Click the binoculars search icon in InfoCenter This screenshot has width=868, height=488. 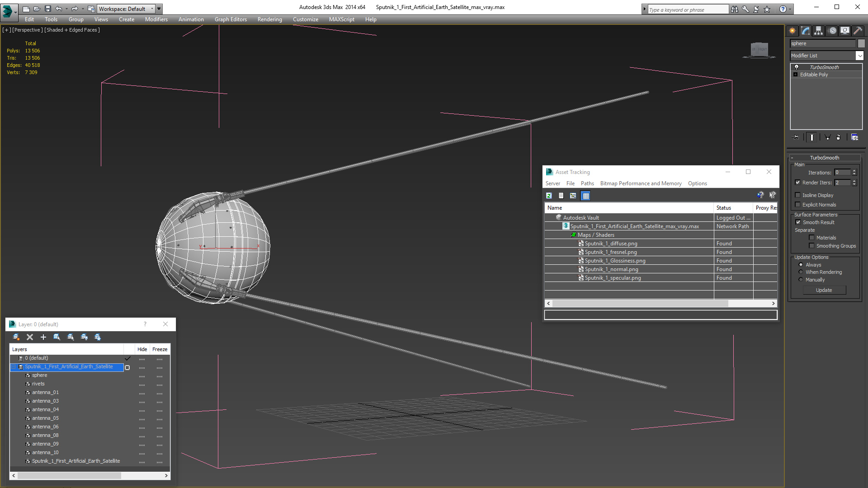735,9
